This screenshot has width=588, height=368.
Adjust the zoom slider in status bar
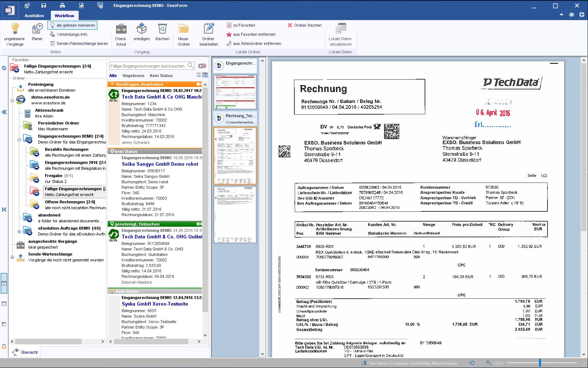click(x=540, y=363)
